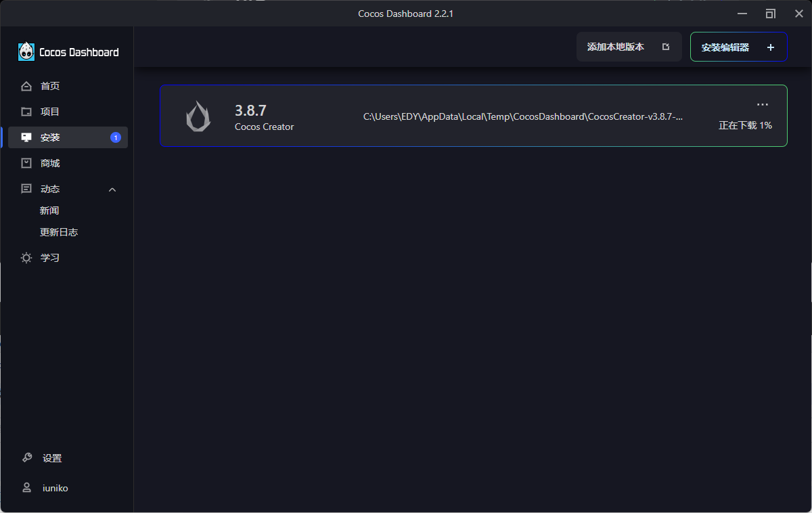
Task: Click the Cocos Dashboard 2.2.1 window title
Action: pos(406,14)
